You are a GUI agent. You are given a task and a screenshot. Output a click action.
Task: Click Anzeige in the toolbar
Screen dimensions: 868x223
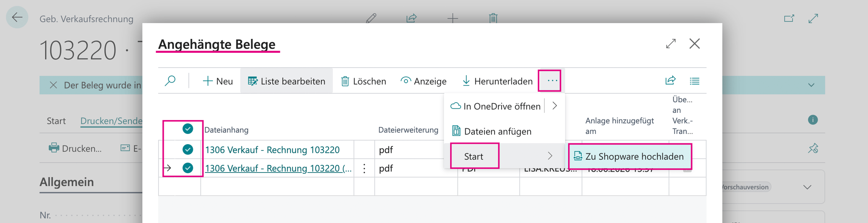pyautogui.click(x=423, y=81)
